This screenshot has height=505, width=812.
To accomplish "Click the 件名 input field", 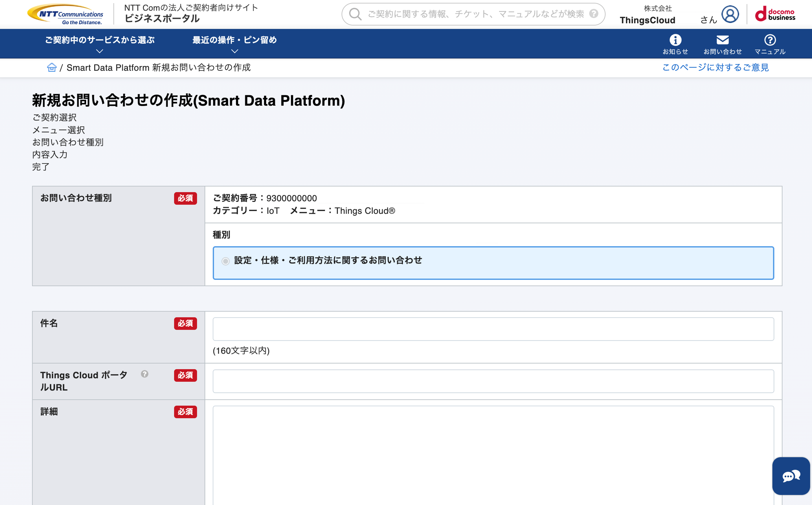I will point(493,329).
